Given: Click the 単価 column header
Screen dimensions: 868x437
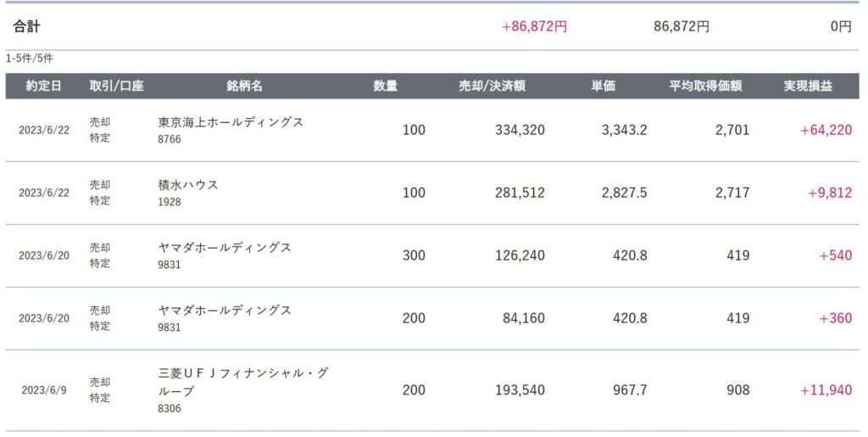Looking at the screenshot, I should click(604, 86).
